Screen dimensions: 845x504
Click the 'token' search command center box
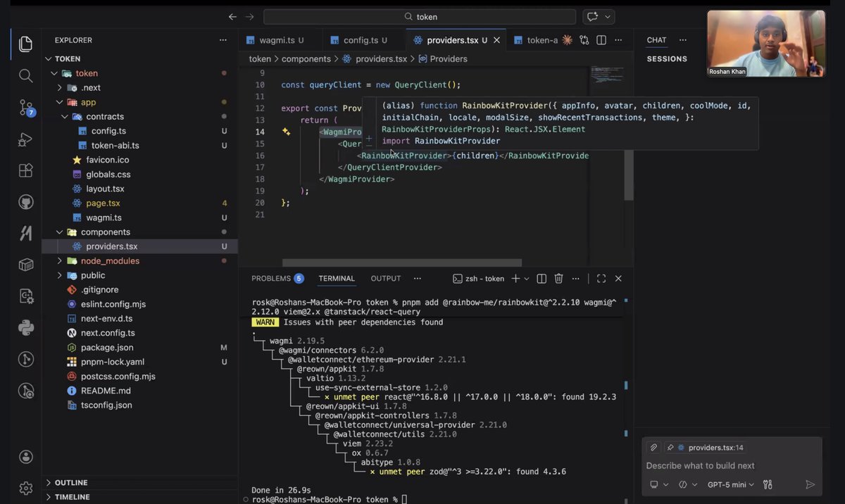tap(420, 16)
